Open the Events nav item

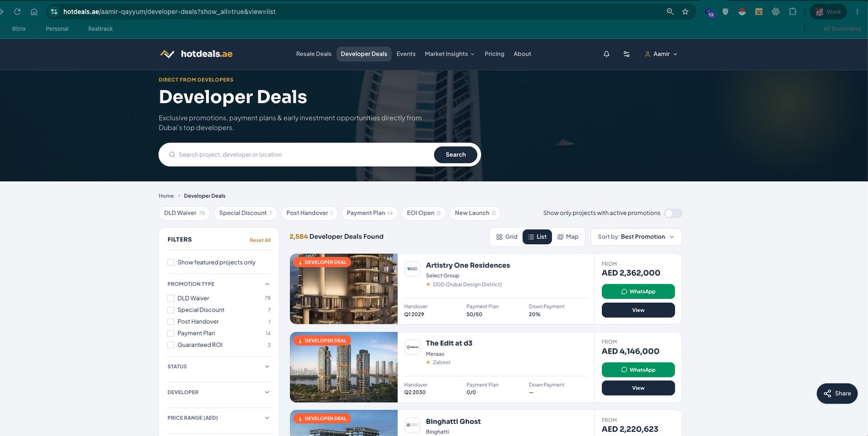click(406, 54)
